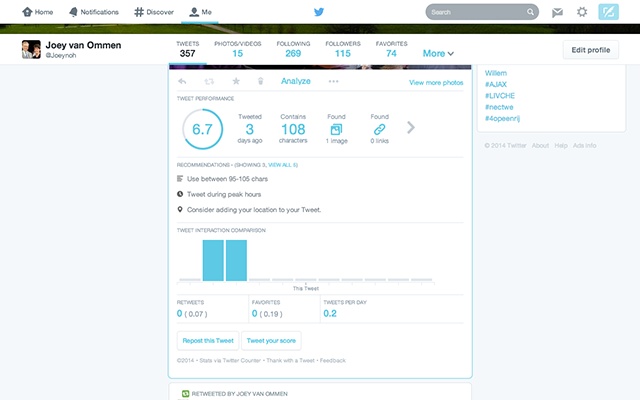Click the found image icon
The height and width of the screenshot is (400, 640).
pyautogui.click(x=336, y=129)
